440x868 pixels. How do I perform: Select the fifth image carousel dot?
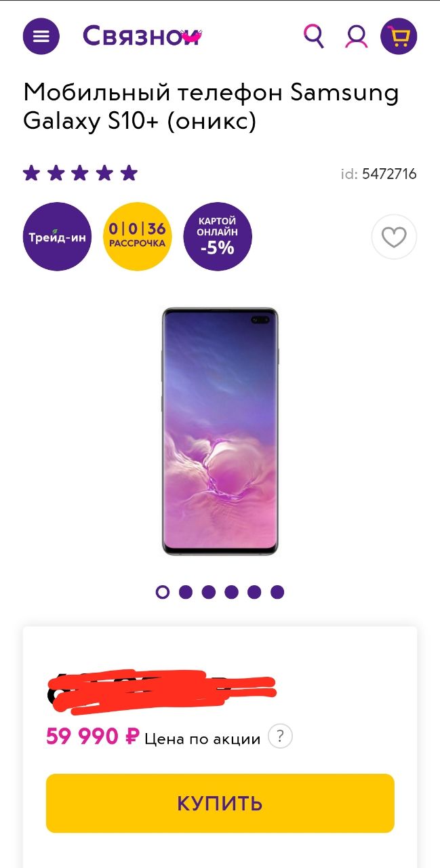pyautogui.click(x=254, y=592)
